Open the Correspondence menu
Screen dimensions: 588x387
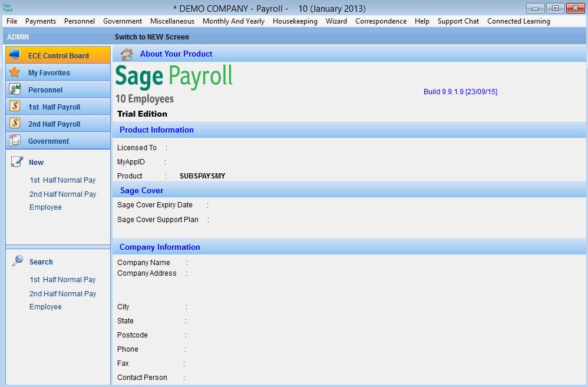(381, 21)
